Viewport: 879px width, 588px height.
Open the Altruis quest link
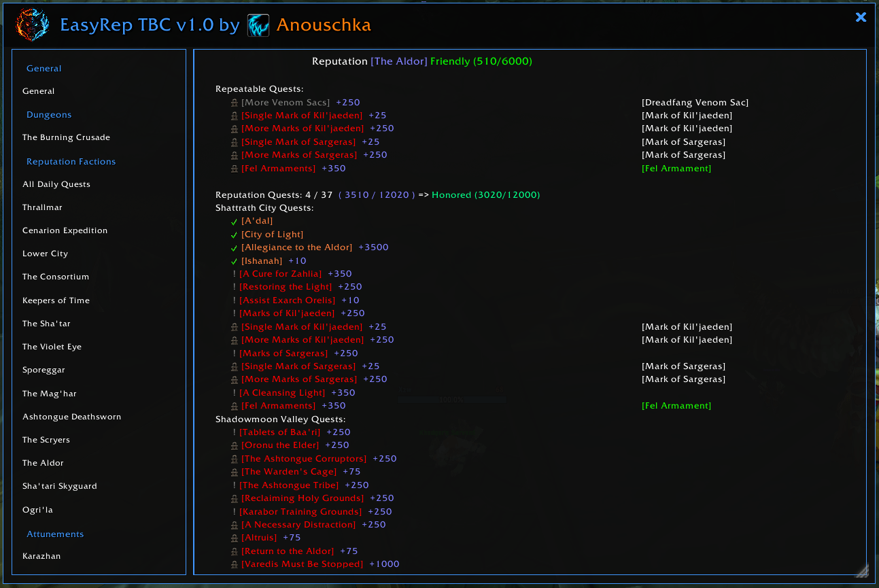pyautogui.click(x=259, y=538)
